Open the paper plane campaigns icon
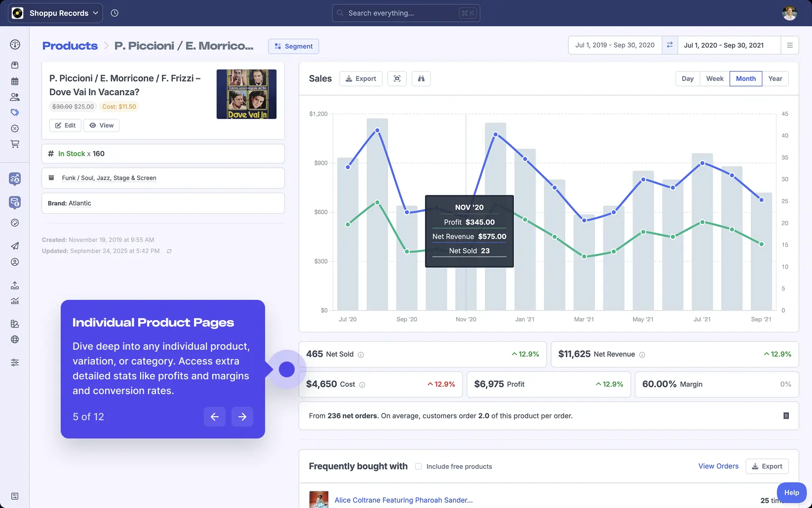The width and height of the screenshot is (812, 508). (15, 246)
